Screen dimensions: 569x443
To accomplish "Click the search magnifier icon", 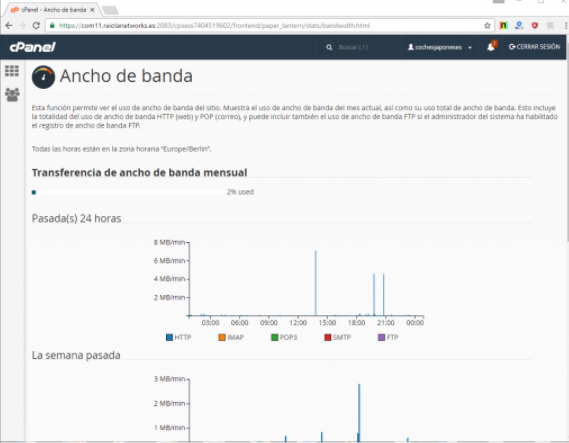I will coord(329,47).
